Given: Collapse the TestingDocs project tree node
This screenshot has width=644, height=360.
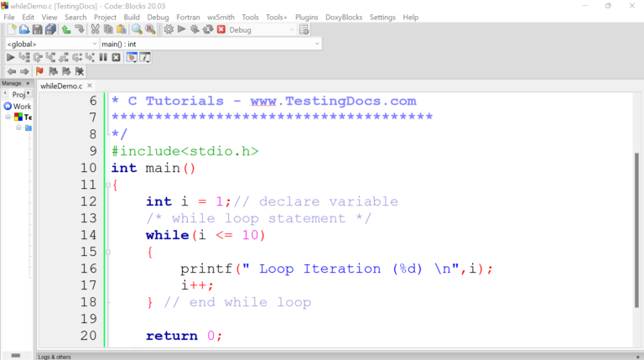Looking at the screenshot, I should (x=8, y=117).
